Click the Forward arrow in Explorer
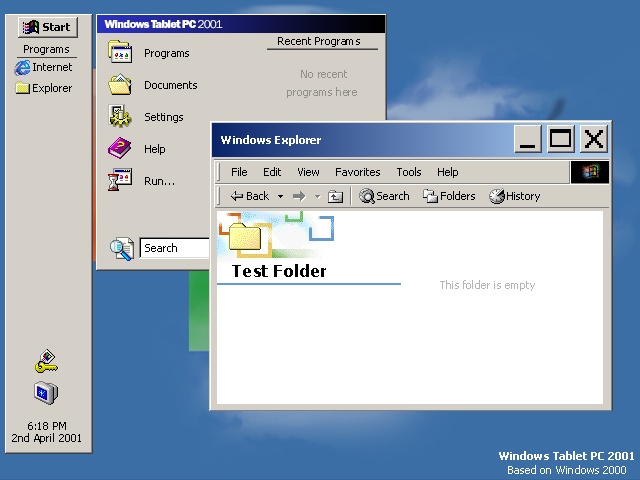 [x=299, y=197]
